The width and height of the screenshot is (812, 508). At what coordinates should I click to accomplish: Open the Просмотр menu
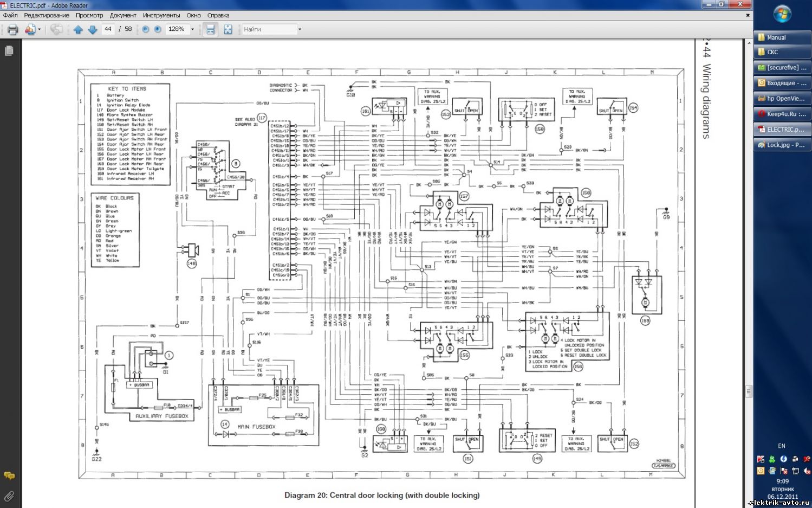[x=89, y=15]
